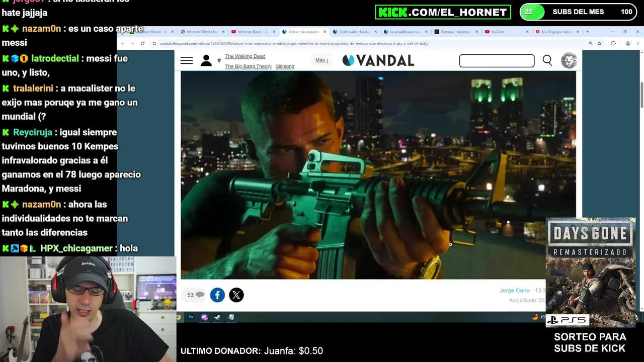The image size is (644, 362).
Task: Switch to La pesadilla que no tab
Action: 405,32
